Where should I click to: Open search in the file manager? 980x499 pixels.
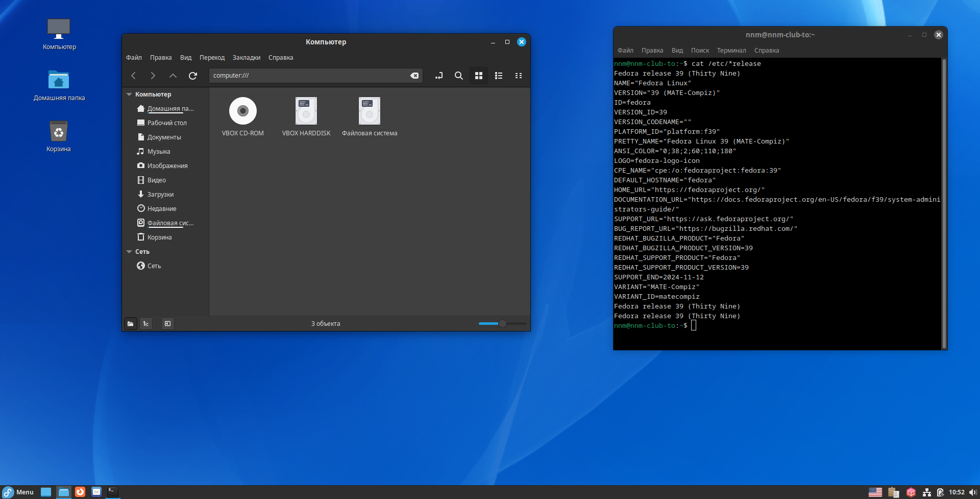click(458, 76)
